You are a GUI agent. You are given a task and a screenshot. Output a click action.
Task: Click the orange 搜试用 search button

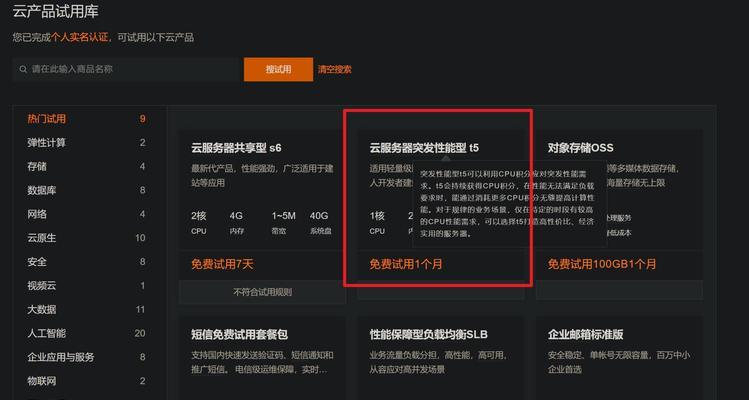pyautogui.click(x=278, y=69)
